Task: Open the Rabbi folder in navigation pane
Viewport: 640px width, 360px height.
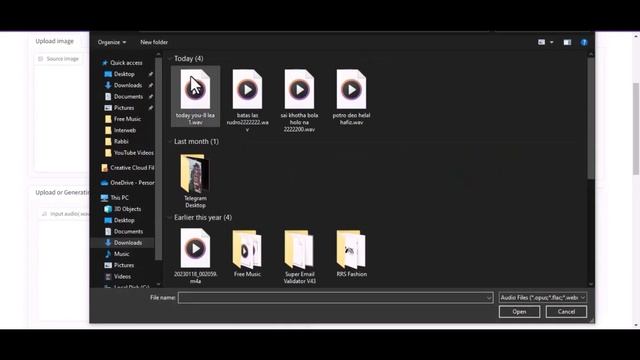Action: [121, 142]
